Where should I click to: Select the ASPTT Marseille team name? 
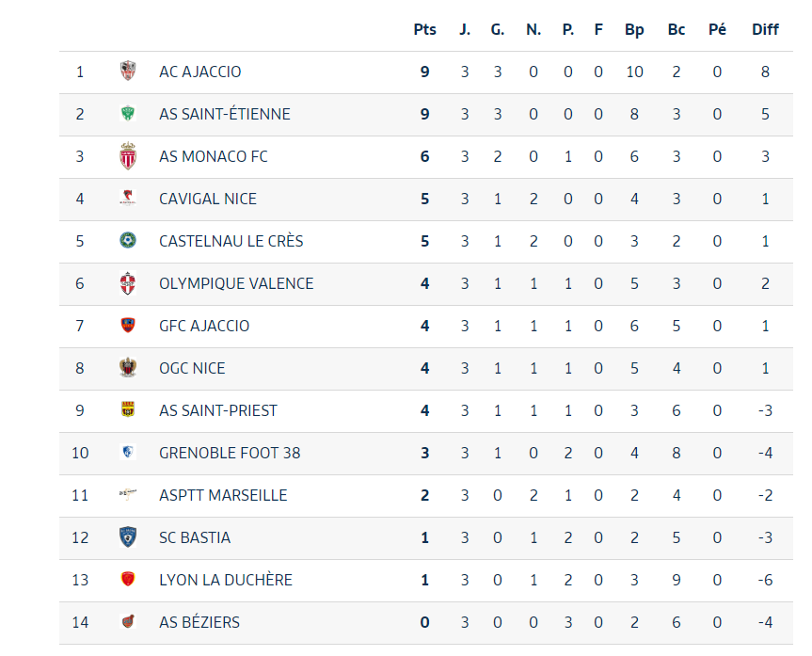[223, 495]
